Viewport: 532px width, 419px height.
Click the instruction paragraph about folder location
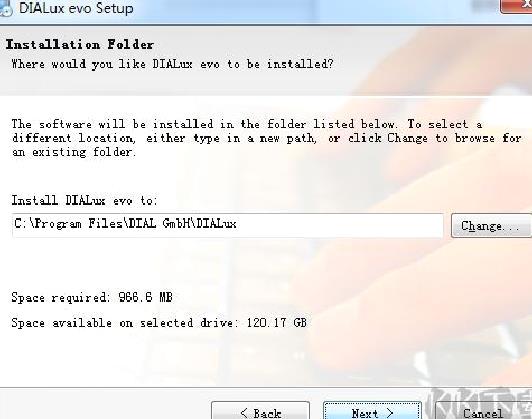pyautogui.click(x=266, y=138)
